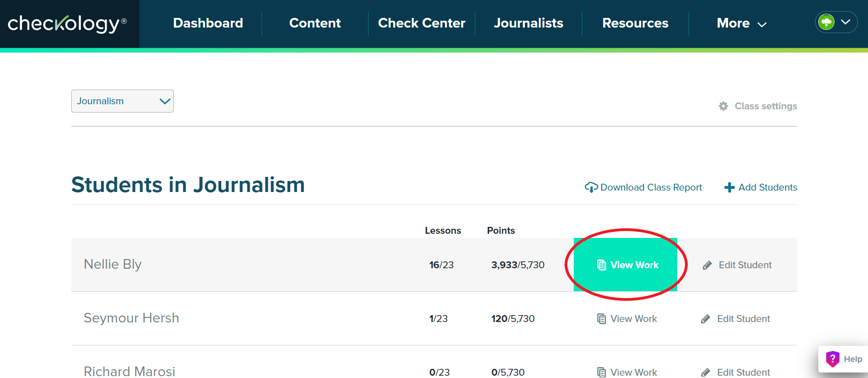
Task: Click the Class settings gear icon
Action: coord(723,106)
